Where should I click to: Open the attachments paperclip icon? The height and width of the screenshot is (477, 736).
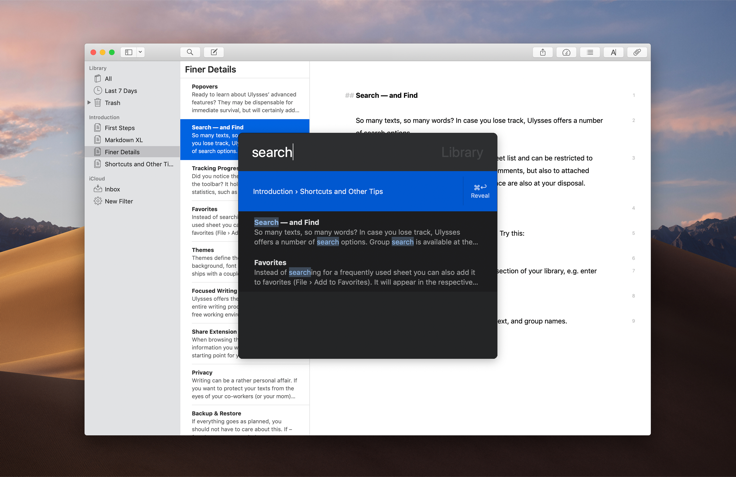tap(637, 52)
